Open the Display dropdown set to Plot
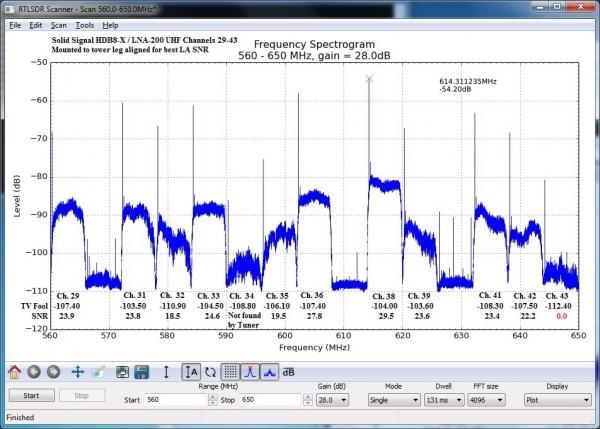Image resolution: width=600 pixels, height=429 pixels. tap(556, 398)
